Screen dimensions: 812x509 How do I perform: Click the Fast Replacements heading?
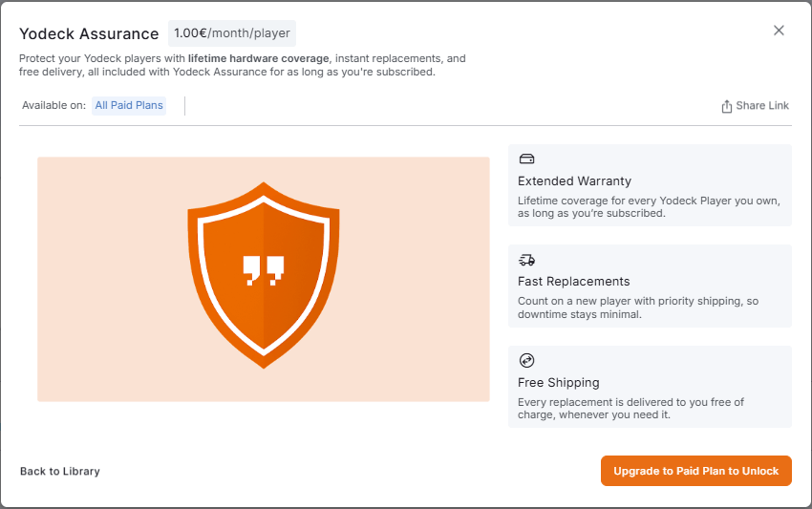(x=573, y=282)
